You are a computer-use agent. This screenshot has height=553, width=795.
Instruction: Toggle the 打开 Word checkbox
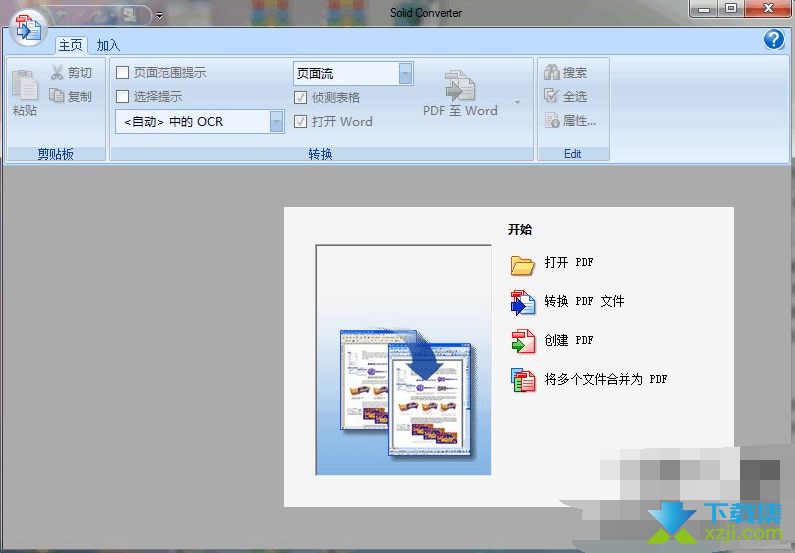click(300, 121)
